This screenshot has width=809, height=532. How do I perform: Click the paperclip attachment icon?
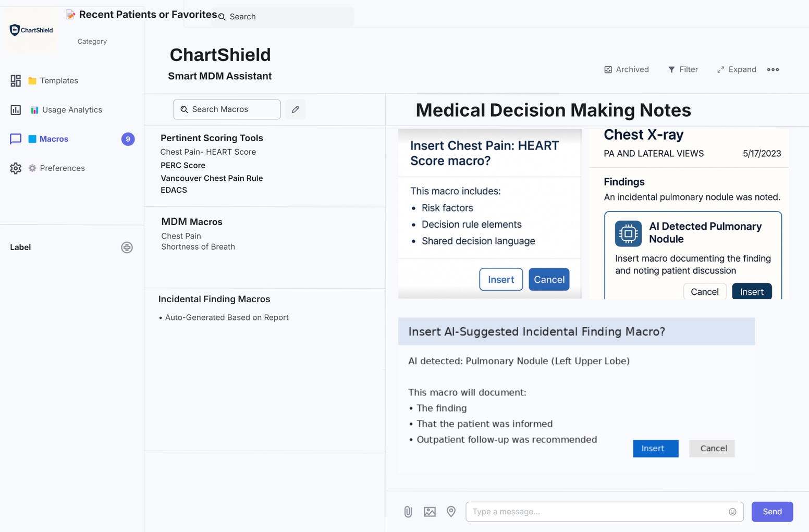tap(408, 512)
